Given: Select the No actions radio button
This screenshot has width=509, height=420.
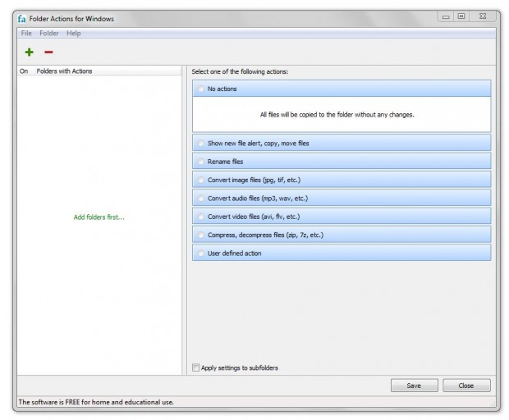Looking at the screenshot, I should [x=201, y=88].
